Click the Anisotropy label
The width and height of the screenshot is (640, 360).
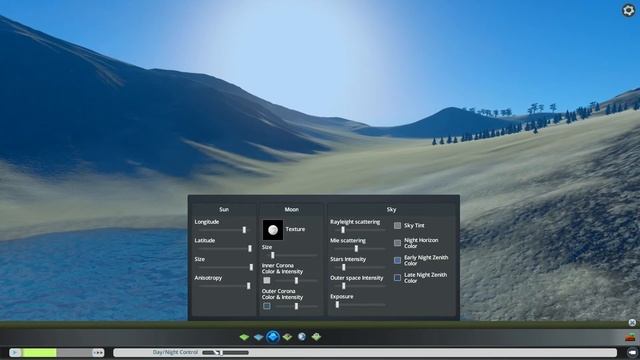(208, 278)
